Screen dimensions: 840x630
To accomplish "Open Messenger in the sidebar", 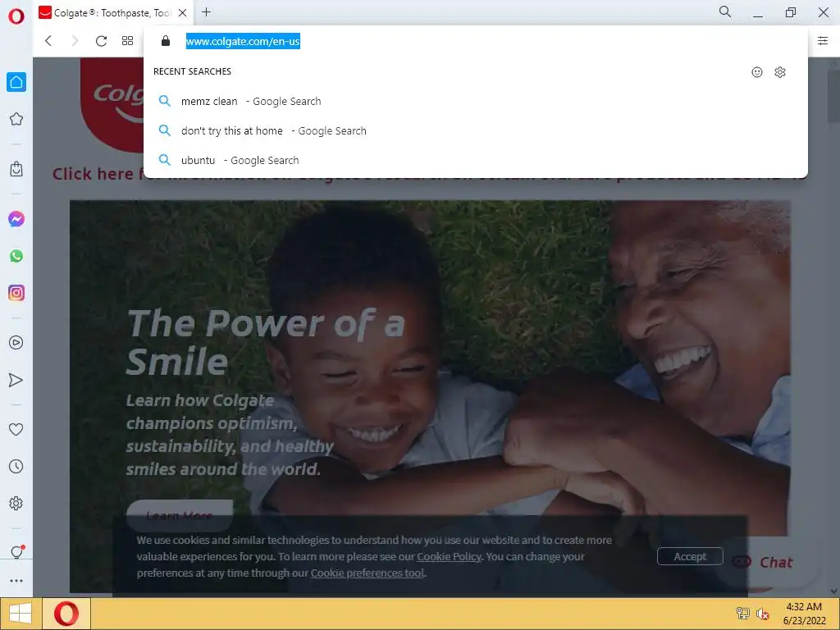I will click(16, 219).
